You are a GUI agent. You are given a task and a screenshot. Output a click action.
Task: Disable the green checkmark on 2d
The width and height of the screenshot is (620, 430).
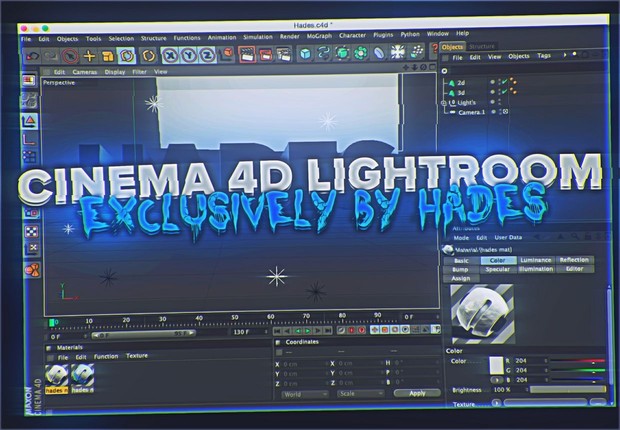click(x=504, y=81)
